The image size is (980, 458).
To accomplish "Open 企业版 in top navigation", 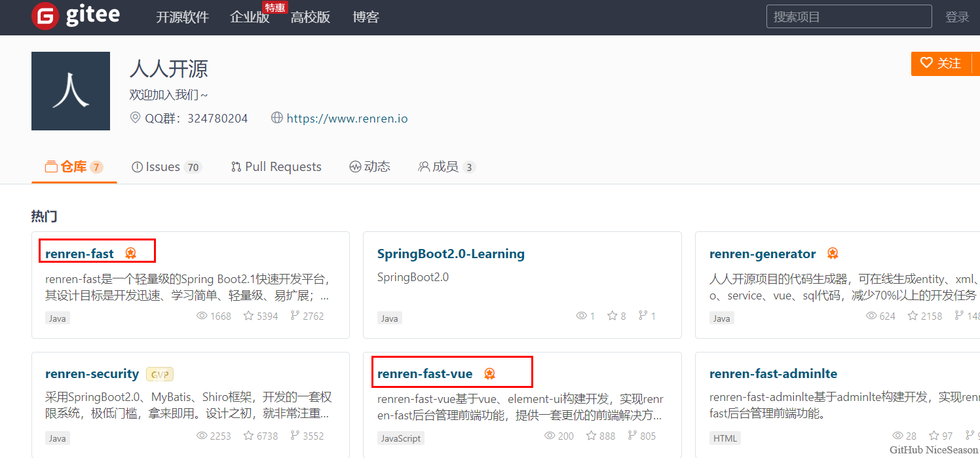I will 250,18.
